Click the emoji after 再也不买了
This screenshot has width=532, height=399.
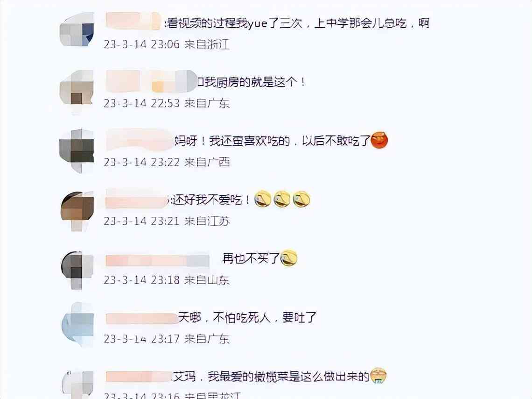289,258
